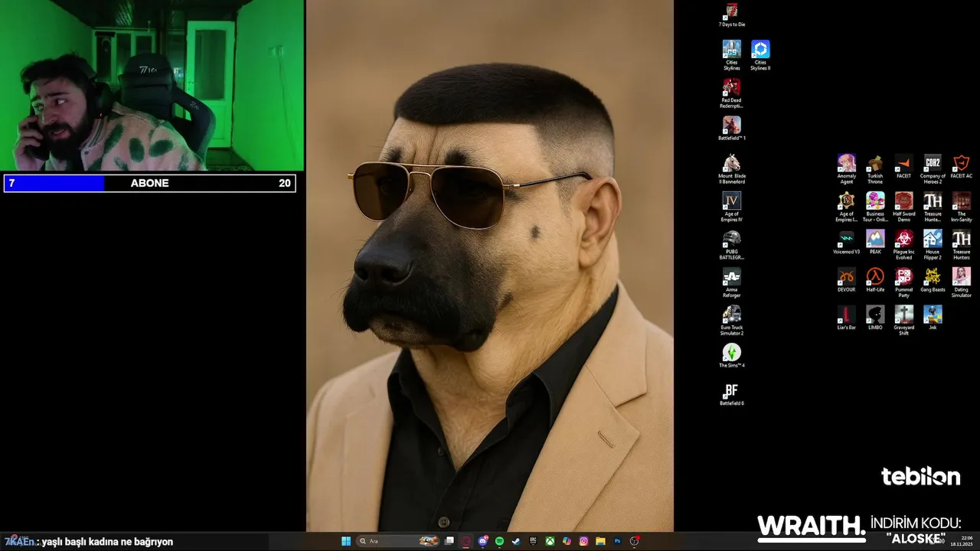This screenshot has width=980, height=551.
Task: Launch the FACEIT desktop shortcut
Action: [x=904, y=166]
